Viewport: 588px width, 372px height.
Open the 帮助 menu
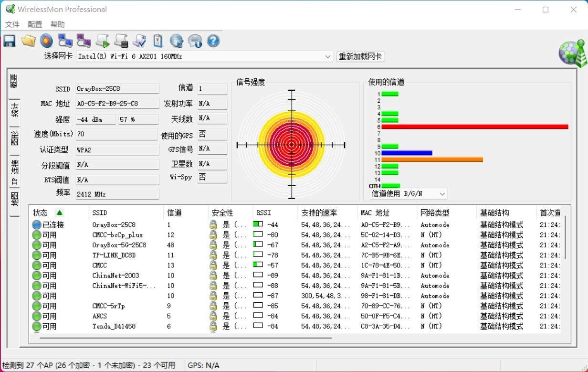57,24
